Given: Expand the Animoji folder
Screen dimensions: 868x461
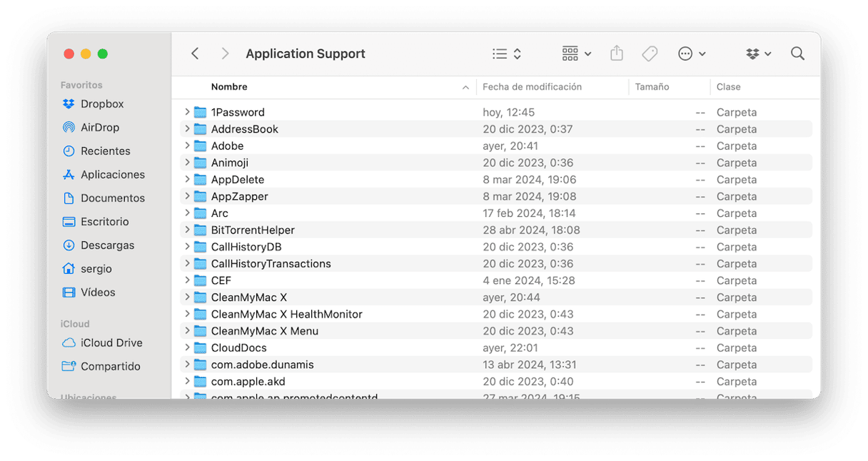Looking at the screenshot, I should coord(187,163).
